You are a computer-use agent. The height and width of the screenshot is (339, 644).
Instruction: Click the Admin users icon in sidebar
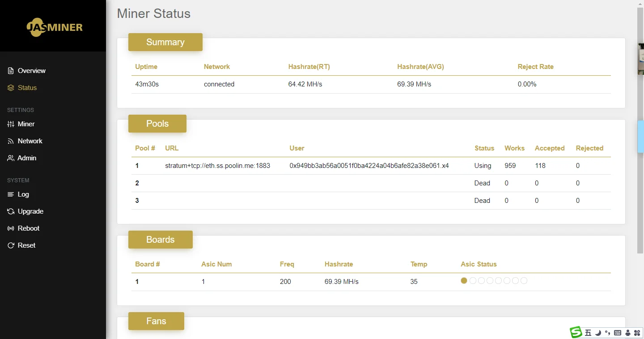point(11,158)
